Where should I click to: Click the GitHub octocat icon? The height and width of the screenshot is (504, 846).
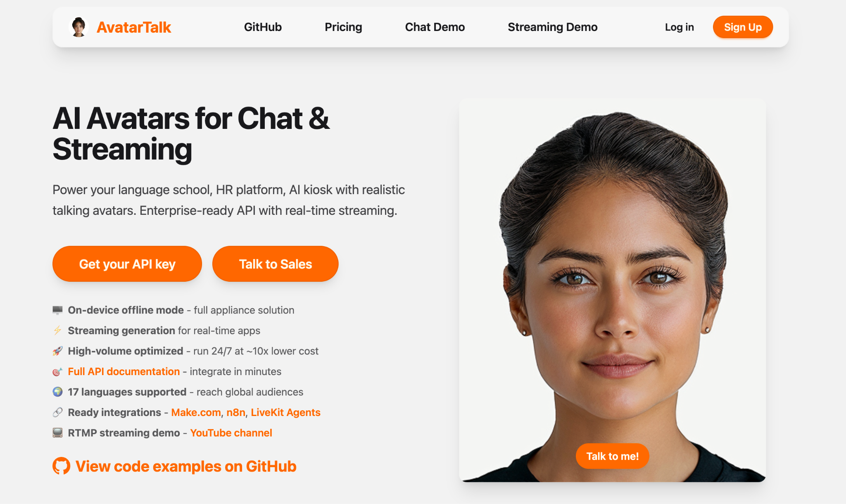pos(61,466)
